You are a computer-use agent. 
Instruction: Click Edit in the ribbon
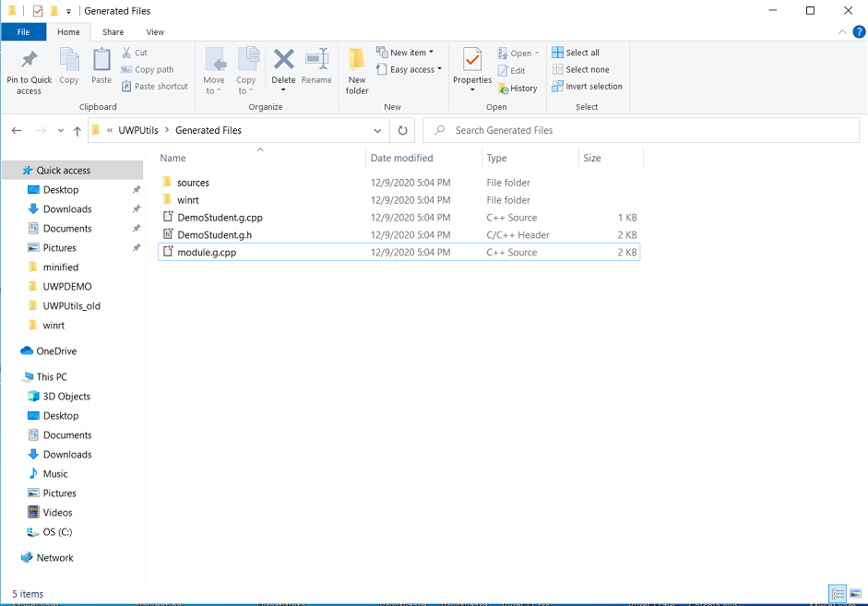512,71
